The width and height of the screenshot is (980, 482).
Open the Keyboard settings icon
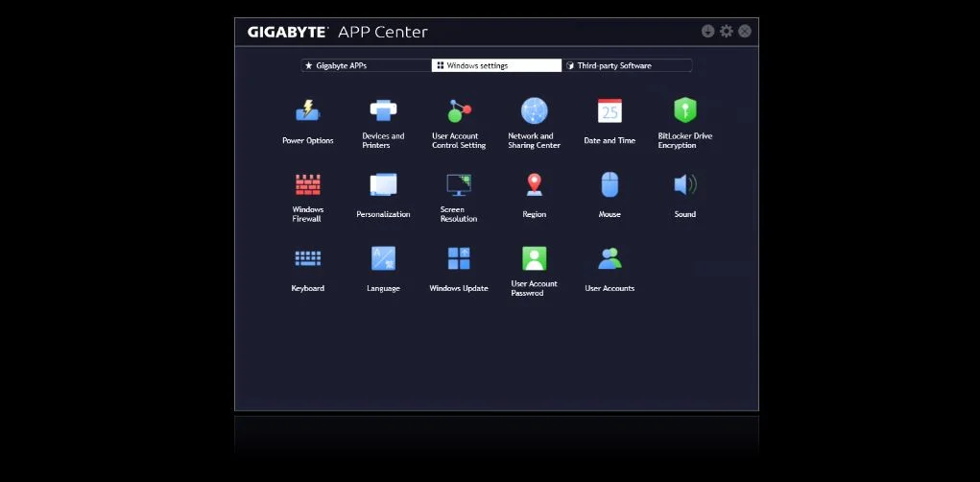tap(307, 258)
